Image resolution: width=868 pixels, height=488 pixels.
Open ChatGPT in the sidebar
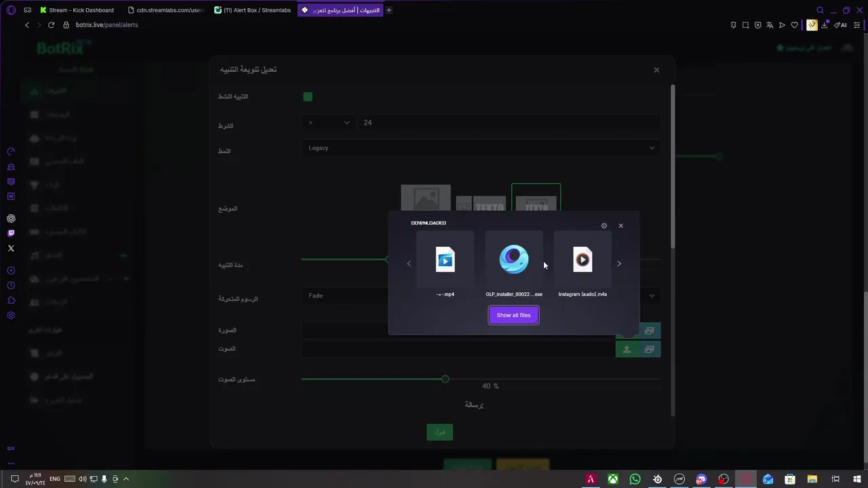point(11,218)
